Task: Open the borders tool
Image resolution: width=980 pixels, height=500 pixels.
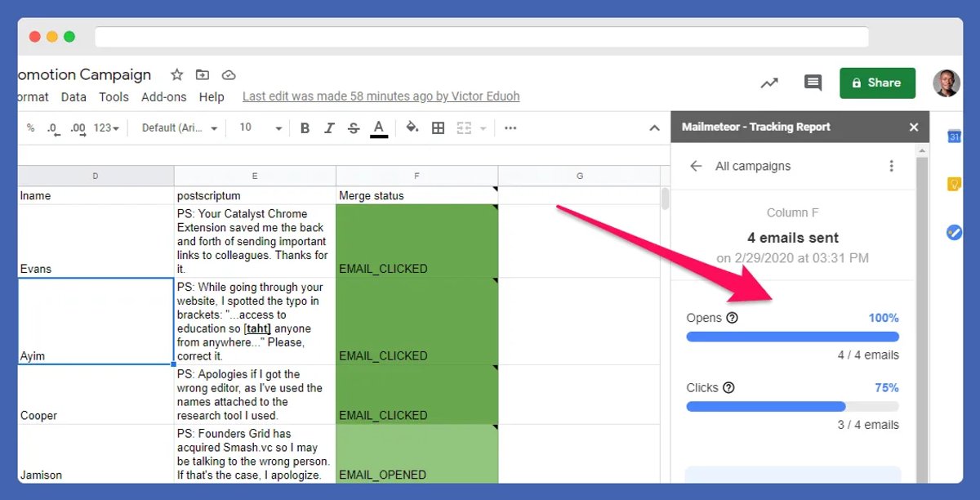Action: pos(439,127)
